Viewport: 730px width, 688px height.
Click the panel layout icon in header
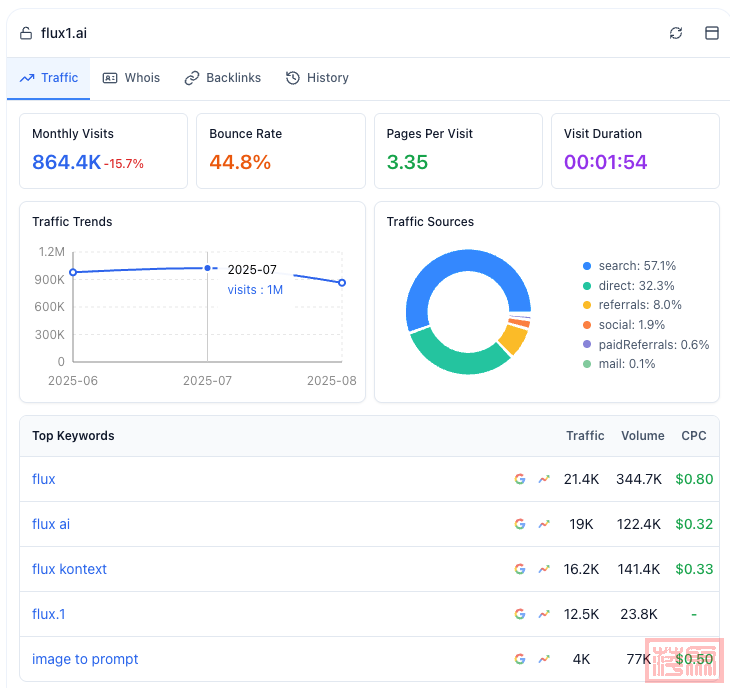point(712,33)
